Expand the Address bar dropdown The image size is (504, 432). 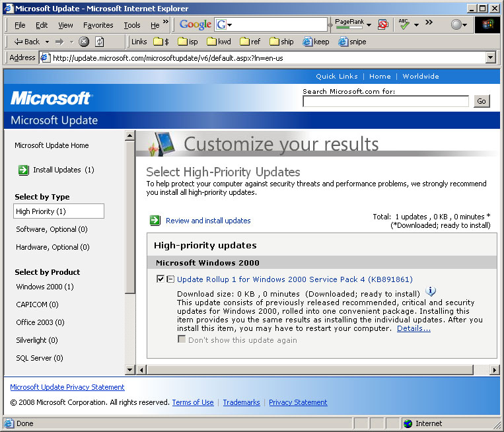coord(490,58)
